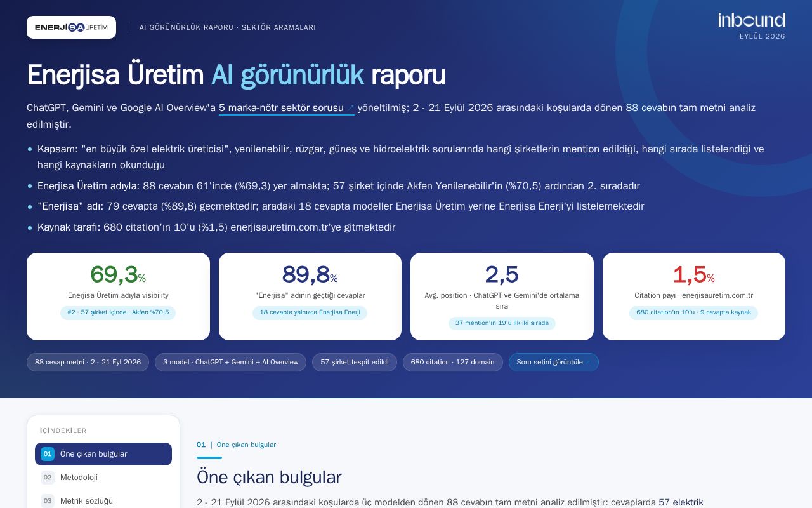The image size is (812, 508).
Task: Open the "5 marka-nötr sektör sorusu" link
Action: 286,108
